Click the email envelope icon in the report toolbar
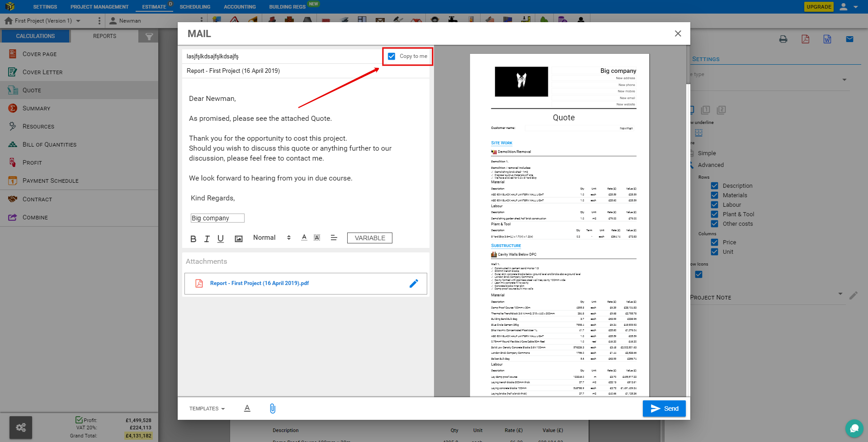Screen dimensions: 868x442 point(850,39)
